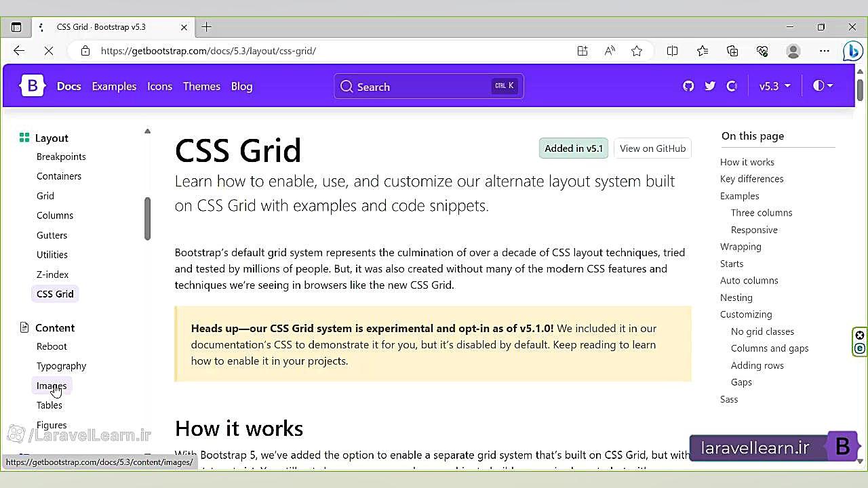Open Blog in navbar
Image resolution: width=868 pixels, height=488 pixels.
pyautogui.click(x=241, y=86)
